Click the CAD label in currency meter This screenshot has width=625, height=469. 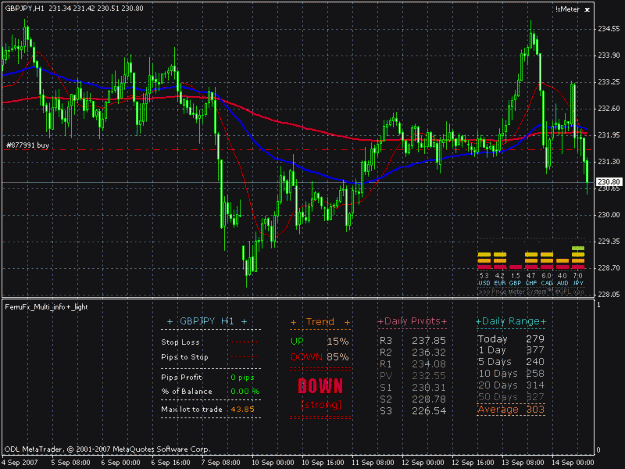point(546,283)
